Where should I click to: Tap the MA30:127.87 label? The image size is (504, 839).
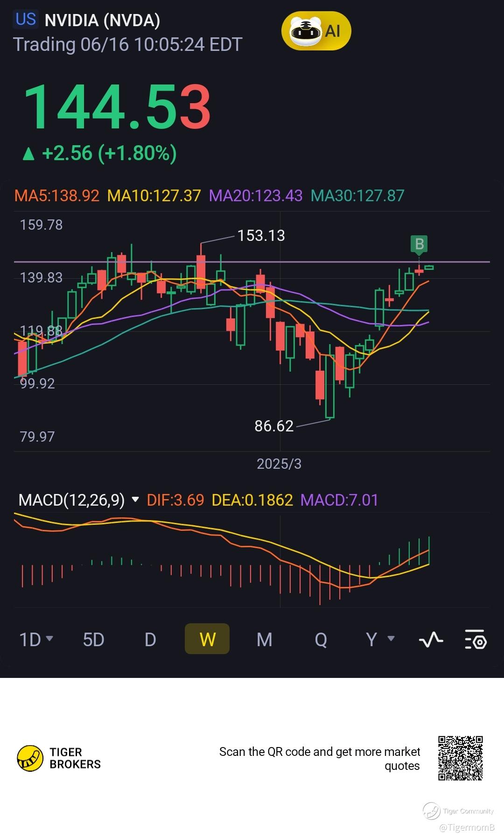pyautogui.click(x=357, y=196)
